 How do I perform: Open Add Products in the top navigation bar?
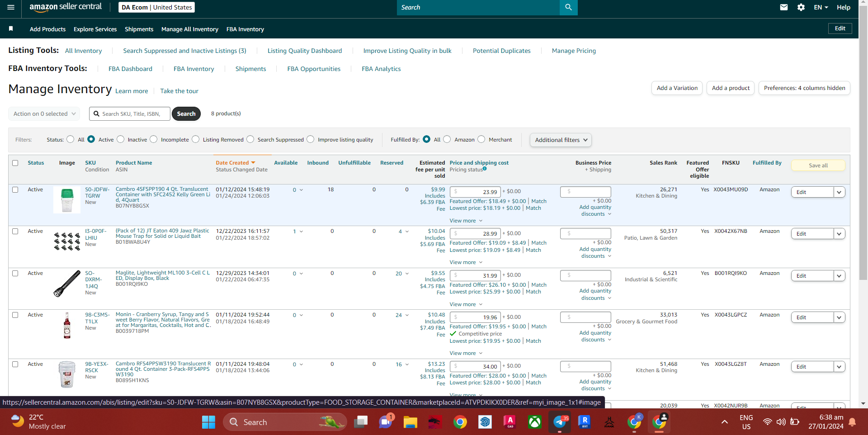point(47,29)
